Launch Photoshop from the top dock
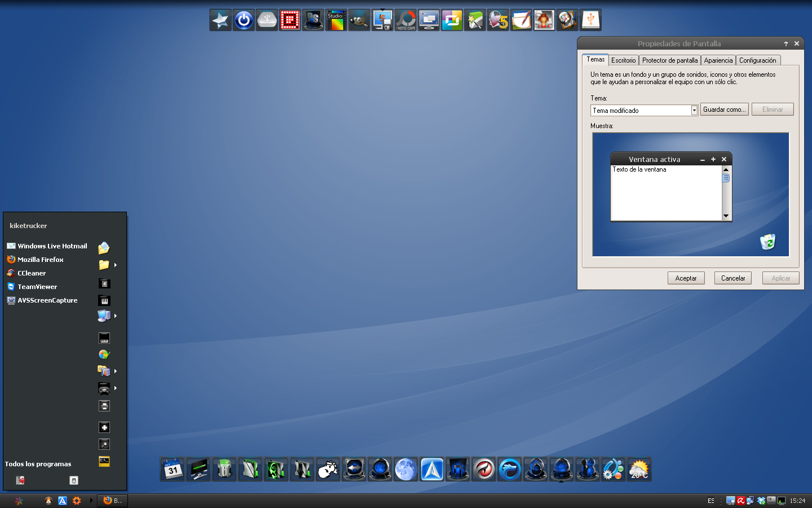 click(x=313, y=20)
